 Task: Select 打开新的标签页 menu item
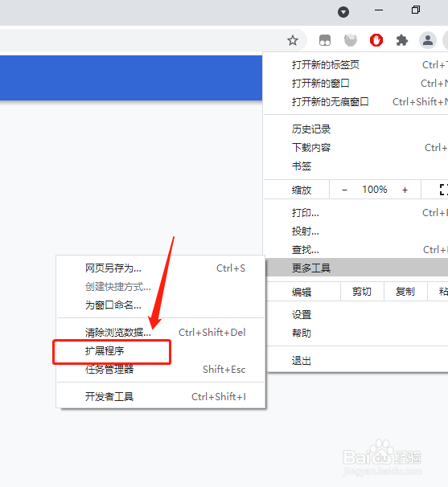coord(356,65)
